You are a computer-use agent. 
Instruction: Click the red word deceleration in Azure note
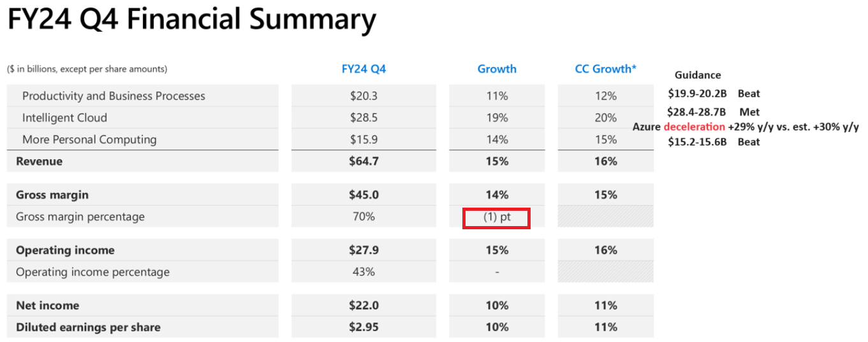(x=694, y=127)
